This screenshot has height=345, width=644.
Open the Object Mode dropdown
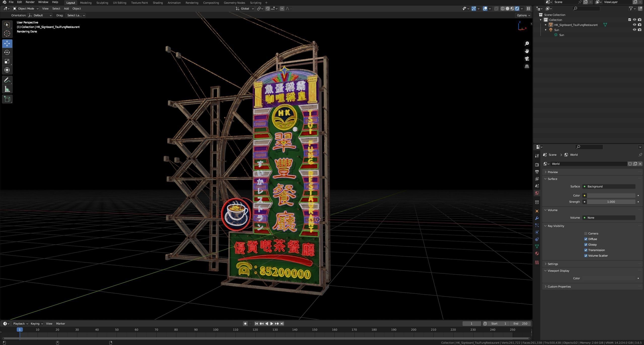(x=25, y=9)
